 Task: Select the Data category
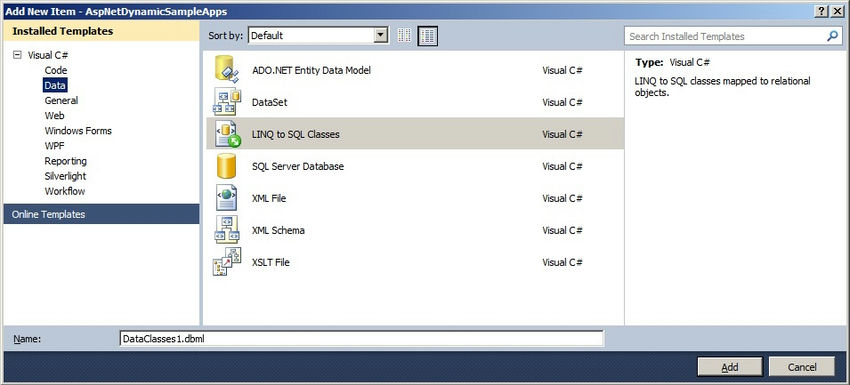click(x=55, y=85)
